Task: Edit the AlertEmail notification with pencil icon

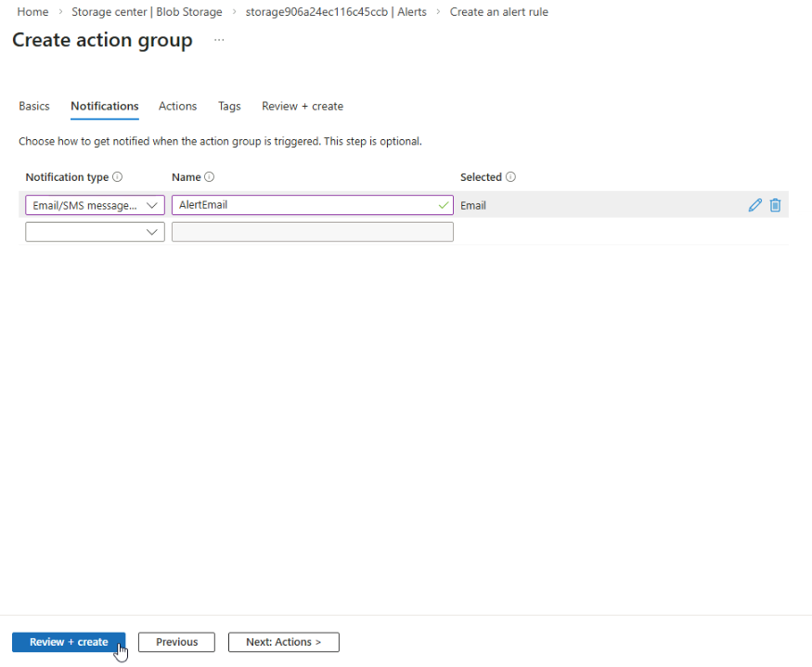Action: [x=754, y=205]
